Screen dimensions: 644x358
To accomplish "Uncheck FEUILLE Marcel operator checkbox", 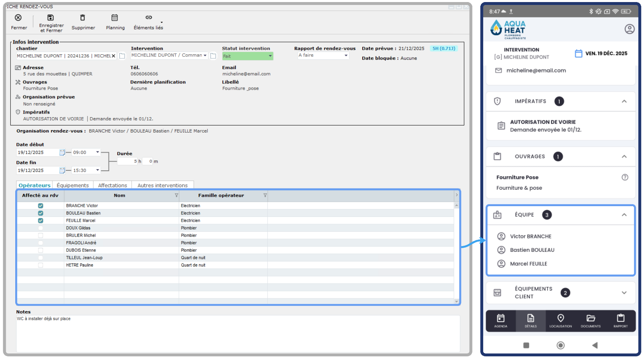I will click(x=40, y=221).
